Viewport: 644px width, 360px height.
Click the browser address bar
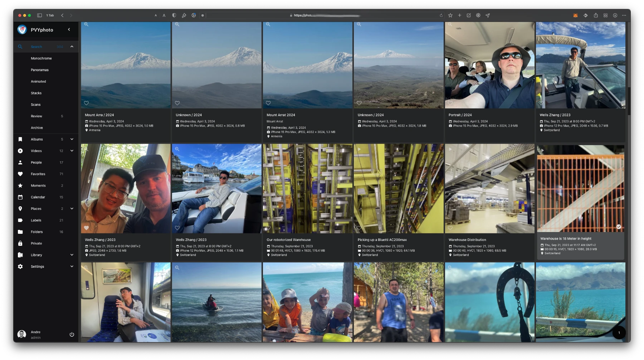324,15
